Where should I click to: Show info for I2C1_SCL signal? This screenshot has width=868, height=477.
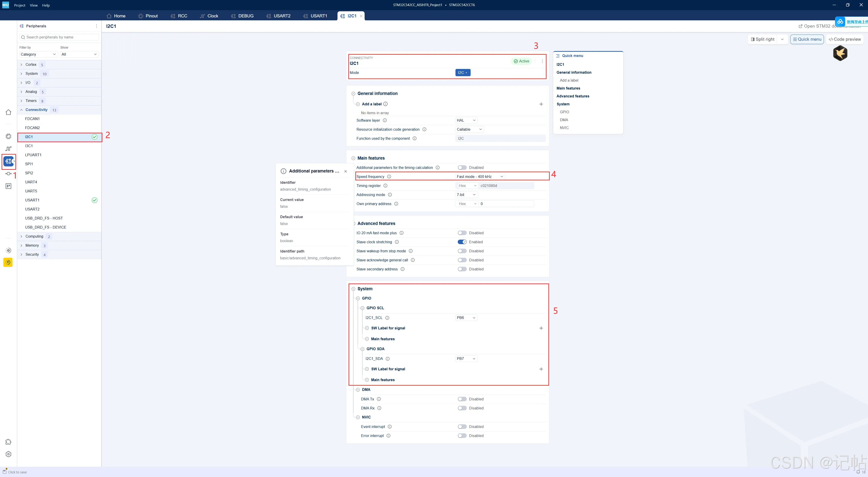click(387, 318)
